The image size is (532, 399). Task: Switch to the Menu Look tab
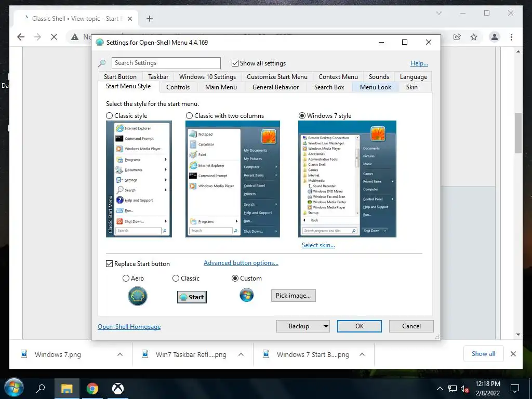tap(375, 87)
